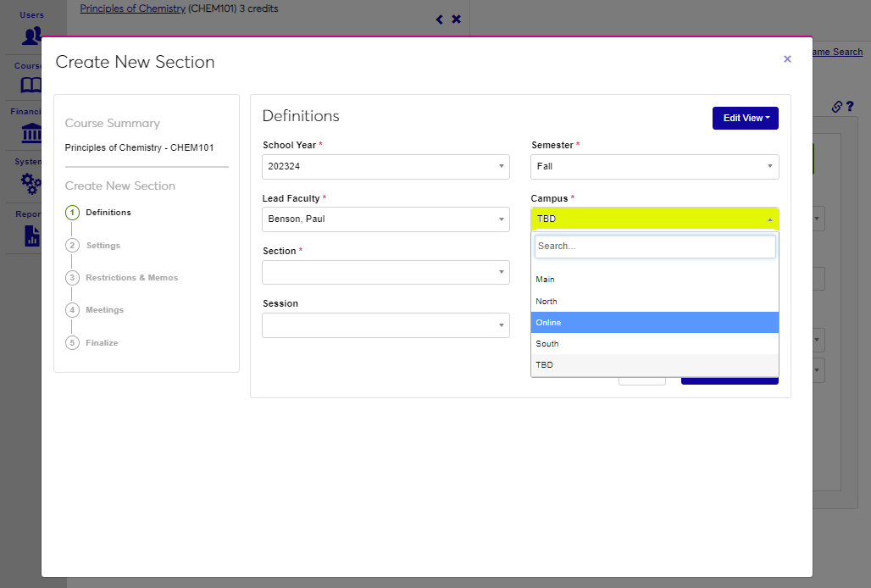Screen dimensions: 871x588
Task: Select Main from the Campus list
Action: pyautogui.click(x=654, y=280)
